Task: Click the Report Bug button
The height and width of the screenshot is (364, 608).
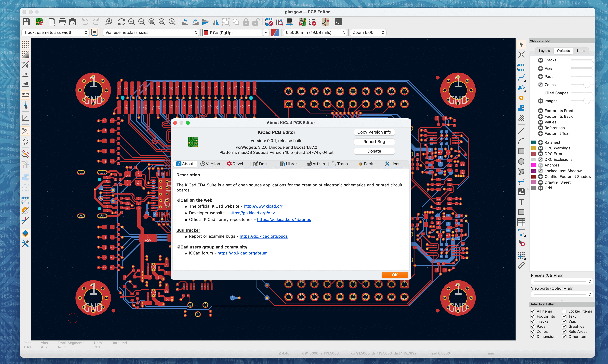Action: coord(374,142)
